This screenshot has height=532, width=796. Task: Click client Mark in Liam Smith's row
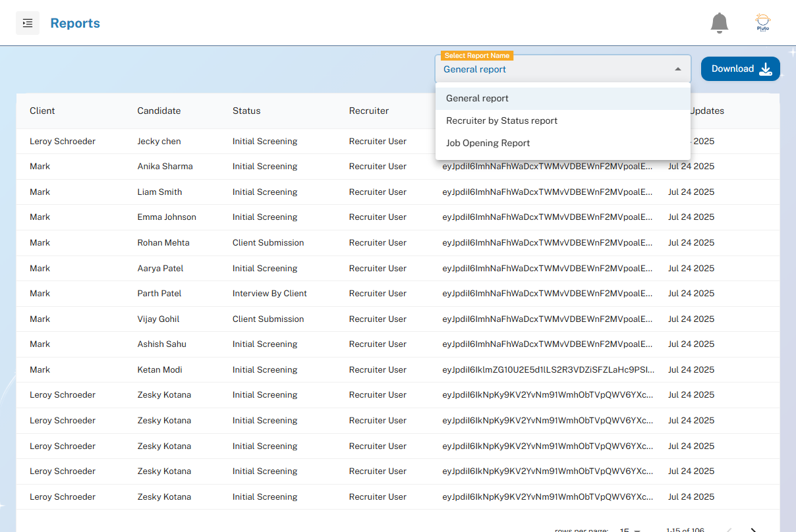click(x=40, y=192)
